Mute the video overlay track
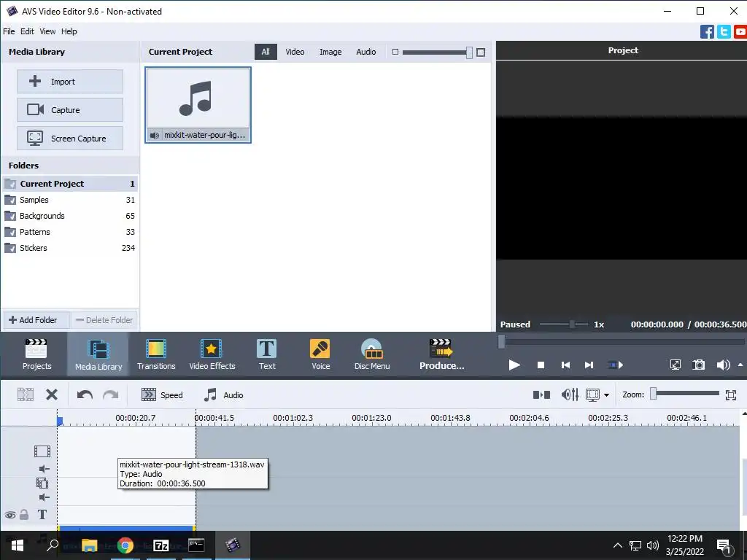This screenshot has height=560, width=747. [x=44, y=497]
